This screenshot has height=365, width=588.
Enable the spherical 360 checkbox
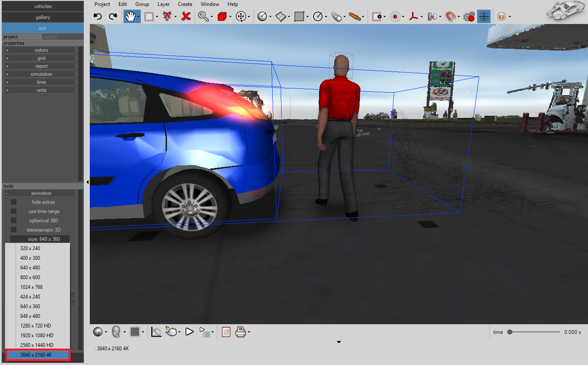(13, 221)
